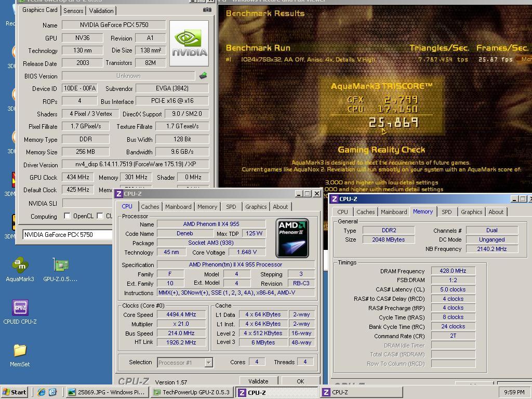This screenshot has height=399, width=532.
Task: Click the NB Frequency 2140.2 MHz value
Action: (491, 249)
